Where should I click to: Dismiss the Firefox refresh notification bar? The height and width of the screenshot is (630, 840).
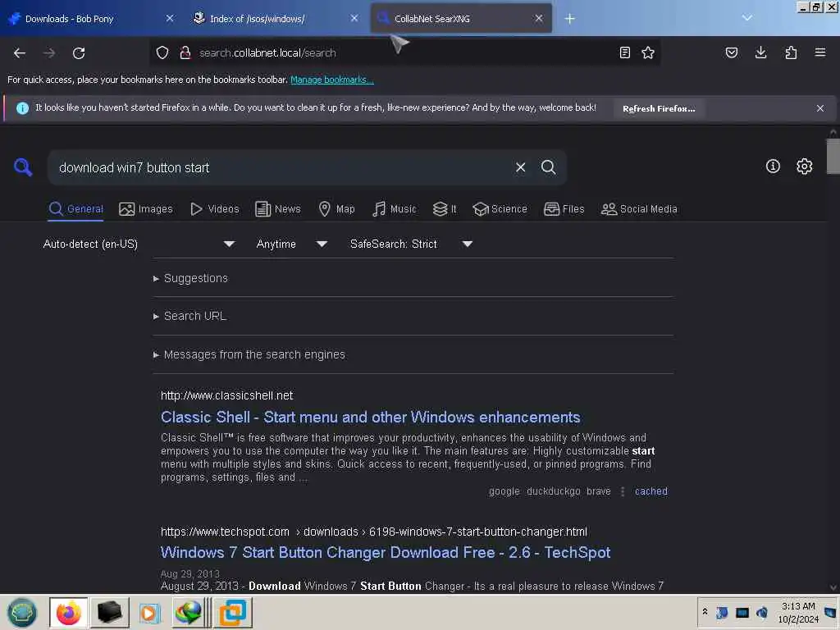820,108
